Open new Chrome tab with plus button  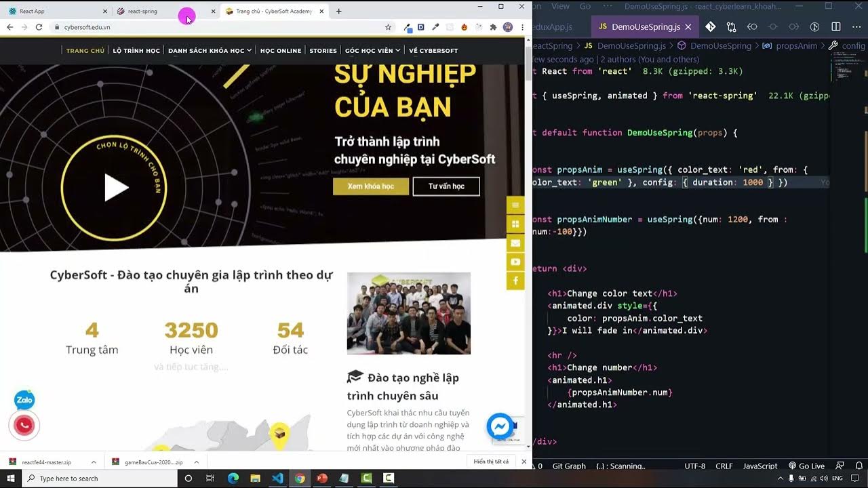coord(339,11)
